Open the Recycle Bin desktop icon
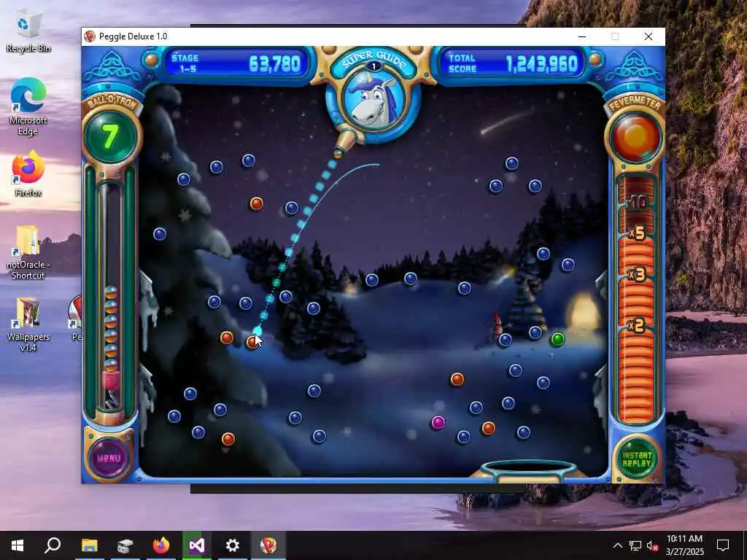 click(x=28, y=31)
